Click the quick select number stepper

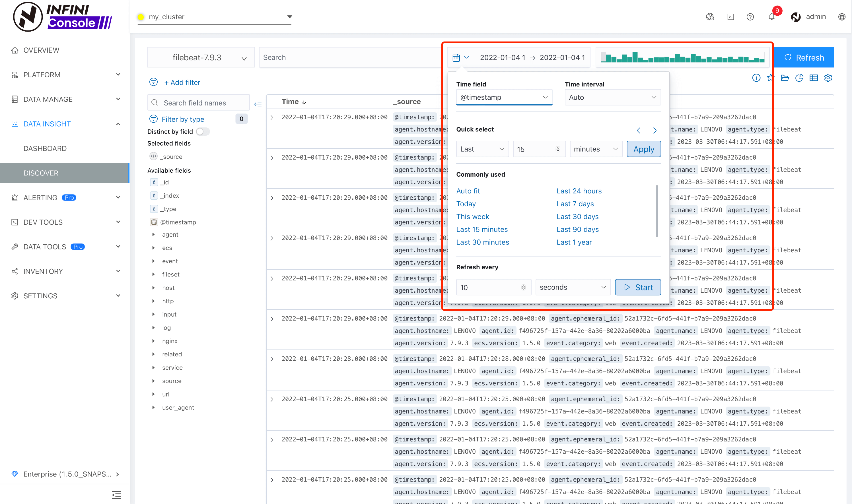pyautogui.click(x=557, y=149)
